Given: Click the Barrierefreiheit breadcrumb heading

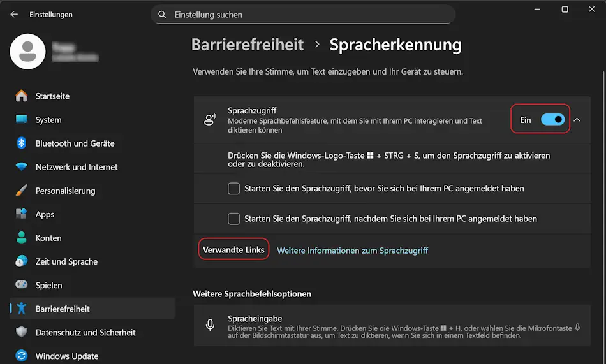Looking at the screenshot, I should [x=248, y=45].
